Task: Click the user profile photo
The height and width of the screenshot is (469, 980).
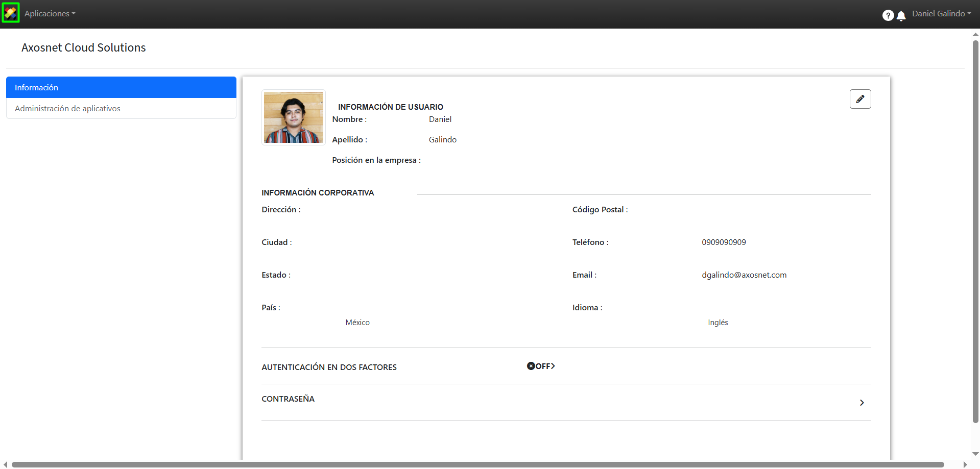Action: tap(293, 117)
